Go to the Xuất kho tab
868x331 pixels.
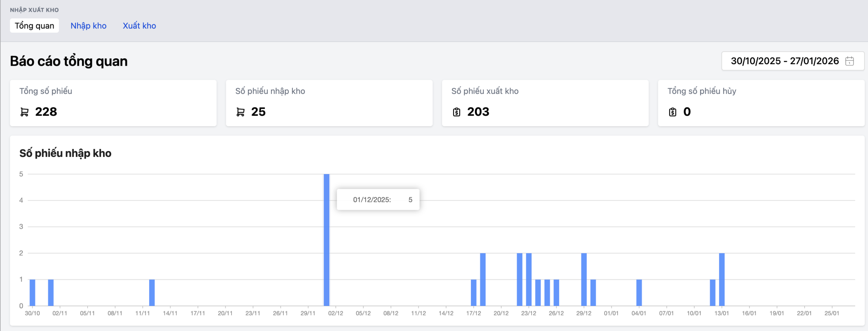coord(139,26)
